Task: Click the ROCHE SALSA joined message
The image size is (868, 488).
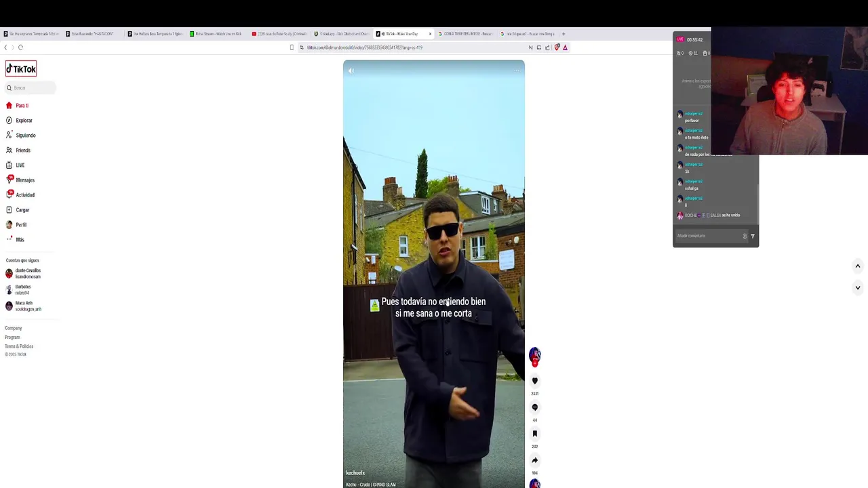Action: click(709, 216)
